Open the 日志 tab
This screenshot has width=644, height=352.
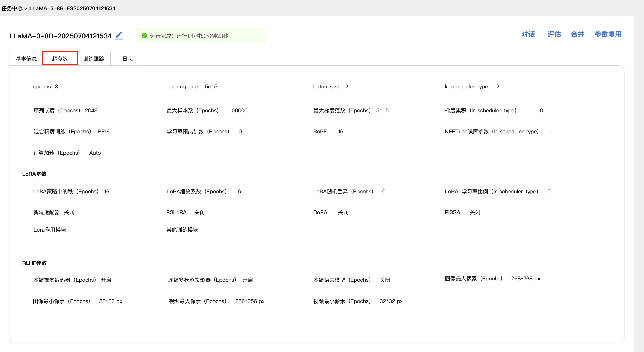point(127,59)
